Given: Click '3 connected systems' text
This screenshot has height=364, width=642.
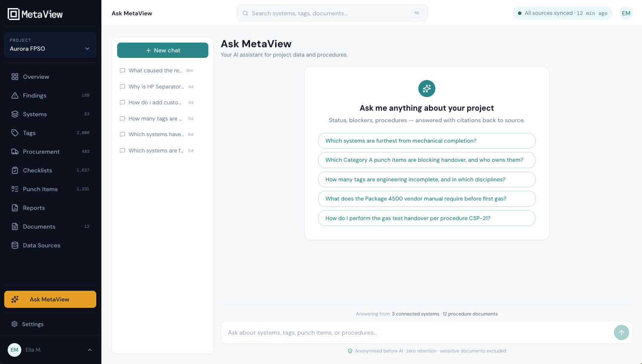Looking at the screenshot, I should click(415, 314).
